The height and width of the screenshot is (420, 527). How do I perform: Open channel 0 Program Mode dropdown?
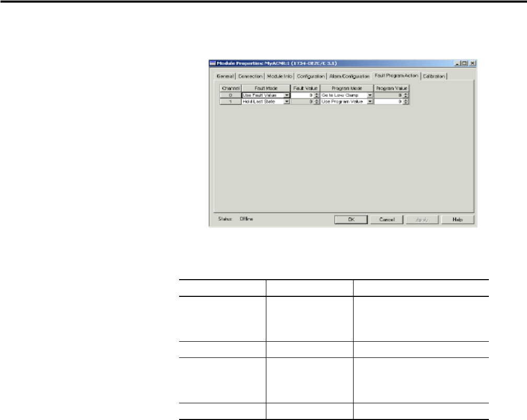click(370, 95)
